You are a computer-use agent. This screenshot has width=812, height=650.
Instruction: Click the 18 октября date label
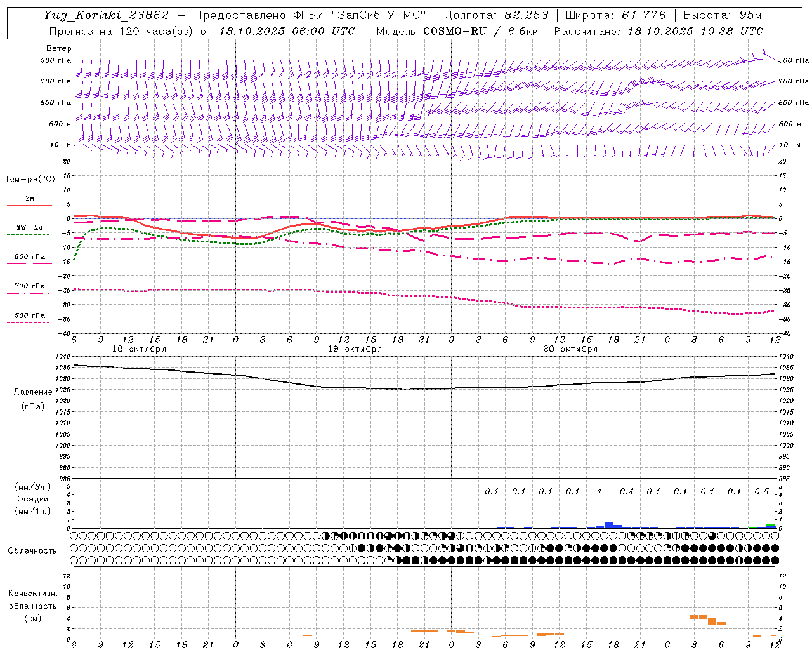pyautogui.click(x=139, y=349)
